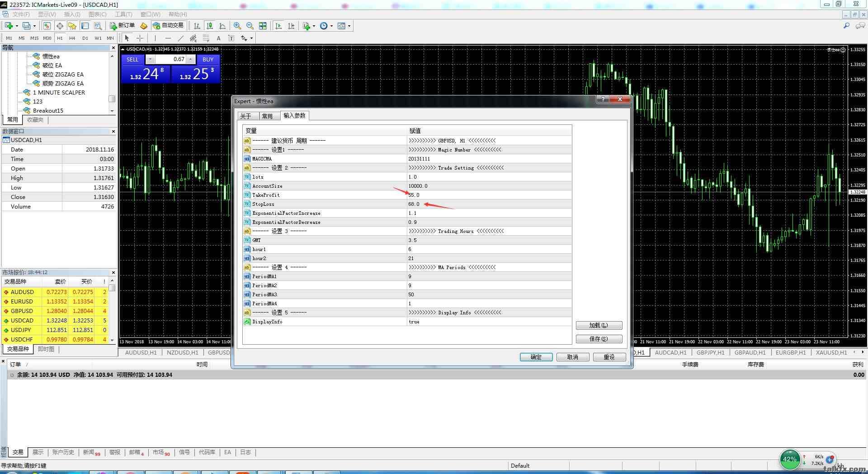Select the StopLoss value 68.0 cell
The image size is (868, 474).
point(489,204)
